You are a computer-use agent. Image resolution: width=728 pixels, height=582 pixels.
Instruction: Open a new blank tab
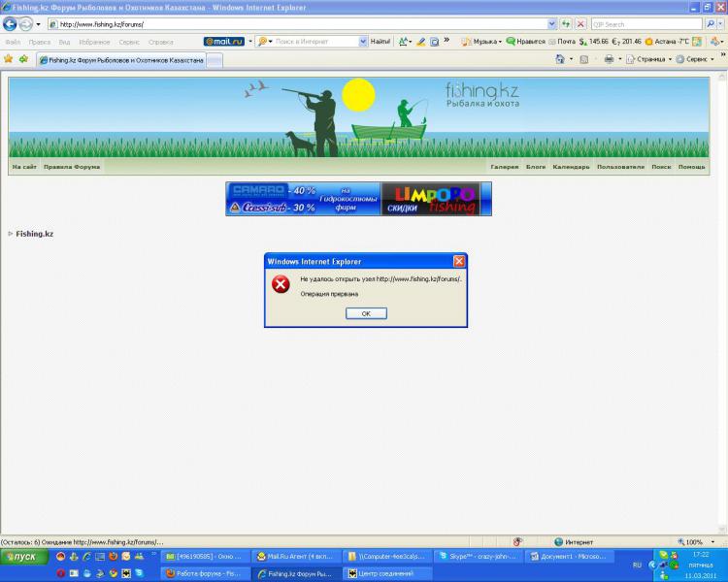pos(215,60)
